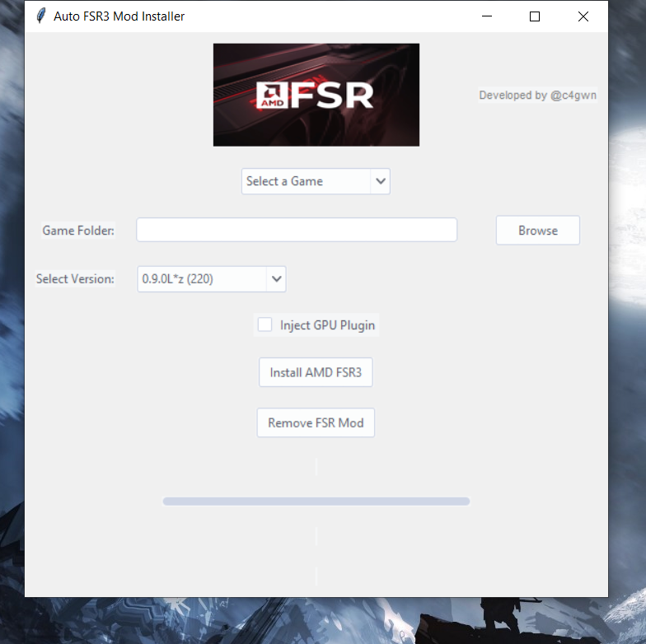Click the AMD FSR banner image
646x644 pixels.
pos(316,95)
